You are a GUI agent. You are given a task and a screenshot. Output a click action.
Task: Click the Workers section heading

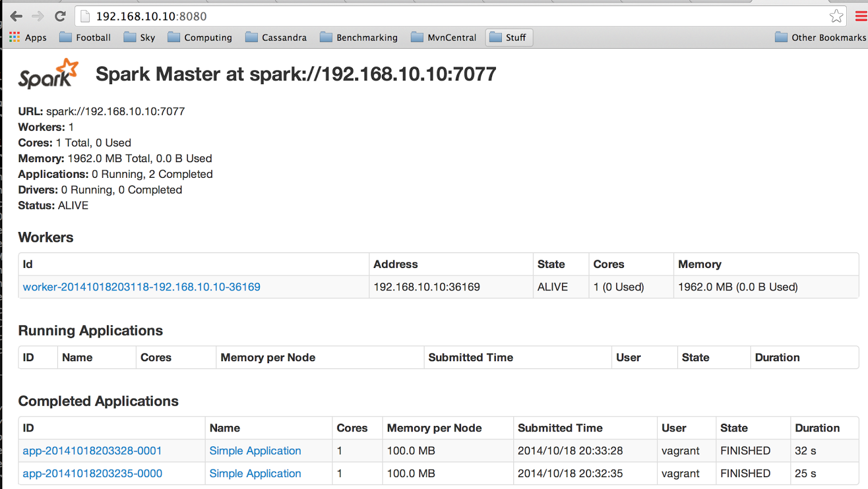tap(46, 237)
